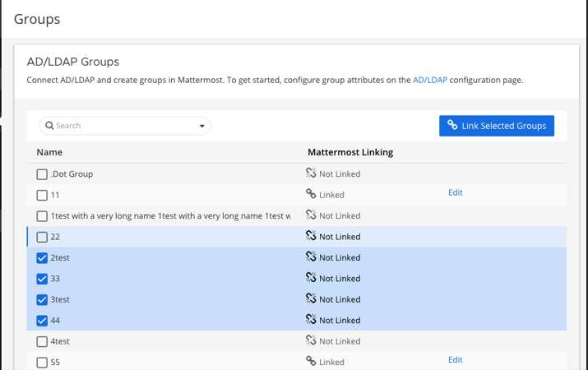This screenshot has width=588, height=370.
Task: Open the search filter dropdown arrow
Action: pyautogui.click(x=202, y=127)
